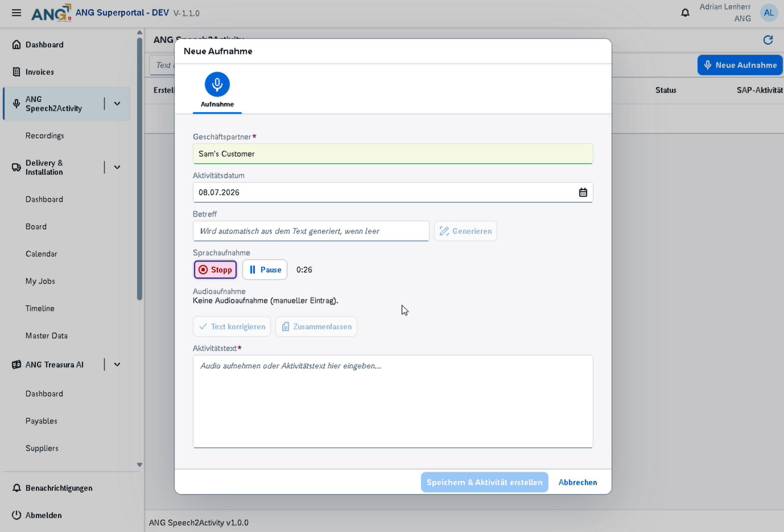Click the Invoices receipt icon in sidebar
Viewport: 784px width, 532px height.
tap(16, 72)
